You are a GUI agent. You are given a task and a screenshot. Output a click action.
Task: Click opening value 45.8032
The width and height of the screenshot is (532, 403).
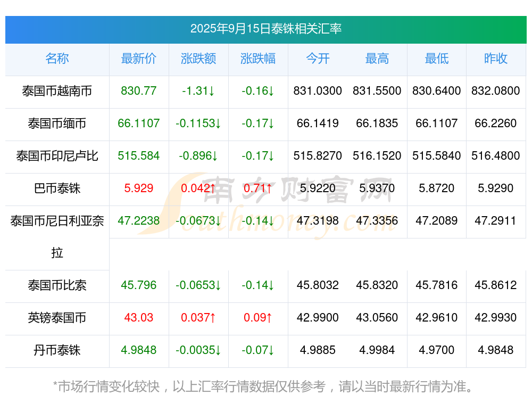coord(318,285)
